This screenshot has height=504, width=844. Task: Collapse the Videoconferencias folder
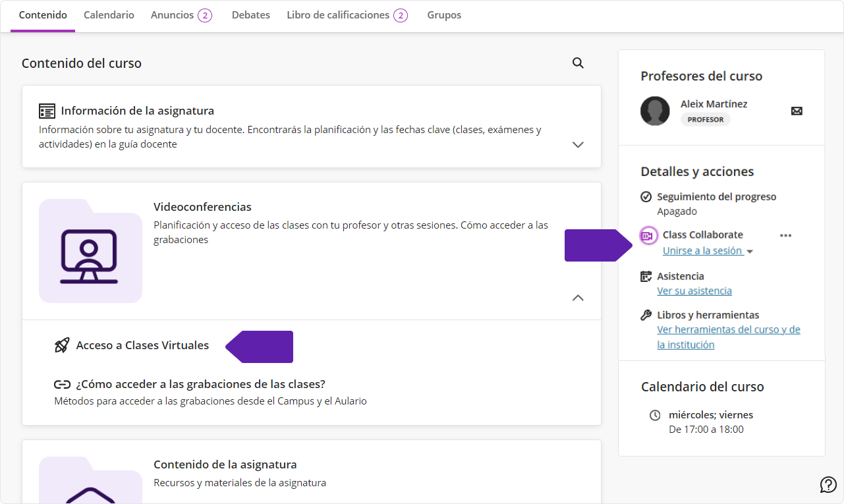pos(578,298)
